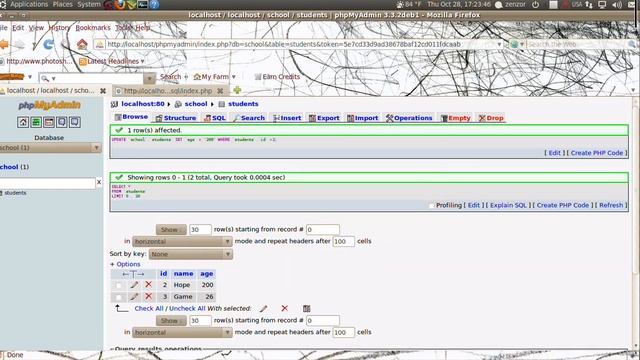Go to Firefox home page icon
The height and width of the screenshot is (360, 640).
pos(82,44)
